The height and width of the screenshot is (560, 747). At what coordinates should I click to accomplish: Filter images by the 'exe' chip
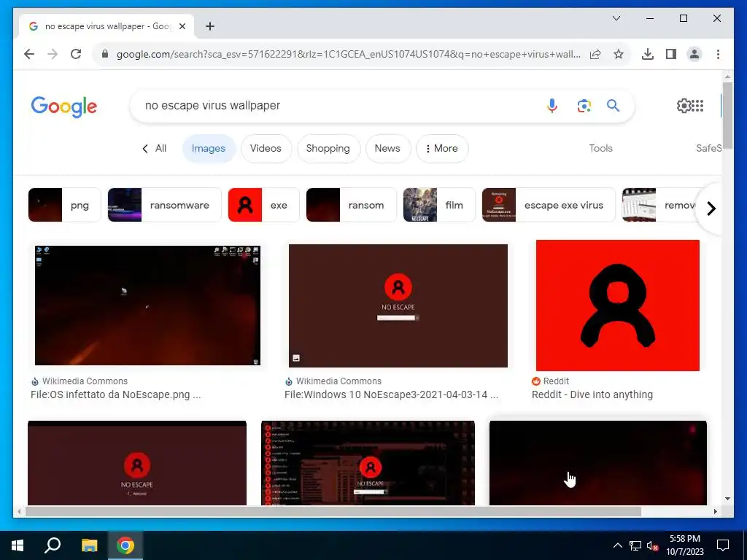[x=263, y=205]
